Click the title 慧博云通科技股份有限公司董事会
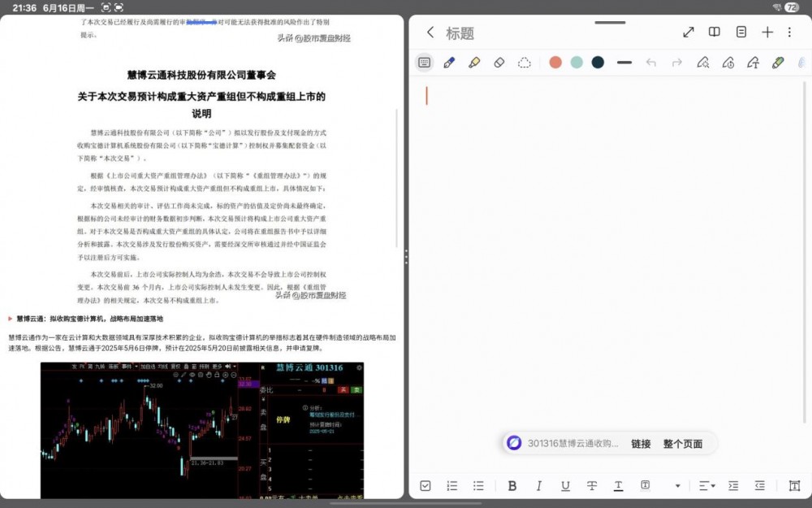This screenshot has width=812, height=508. [201, 75]
